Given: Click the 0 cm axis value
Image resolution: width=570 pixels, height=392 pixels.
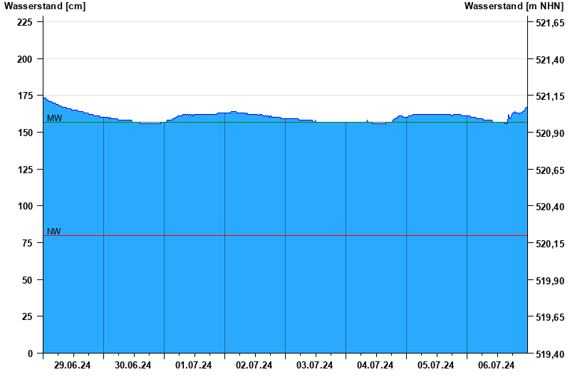Looking at the screenshot, I should [30, 354].
